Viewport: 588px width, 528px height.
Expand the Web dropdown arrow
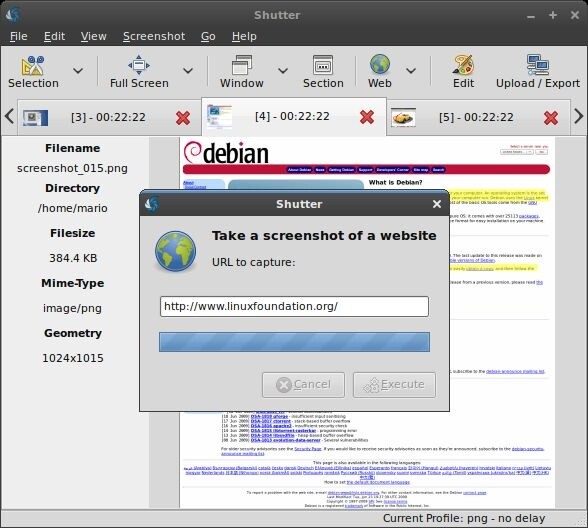pyautogui.click(x=411, y=70)
